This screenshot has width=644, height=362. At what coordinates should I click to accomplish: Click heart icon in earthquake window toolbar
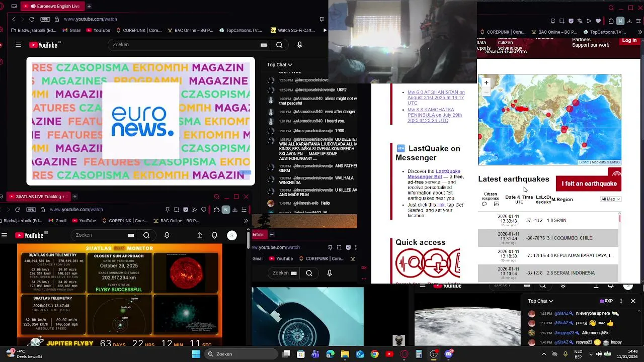pyautogui.click(x=598, y=21)
